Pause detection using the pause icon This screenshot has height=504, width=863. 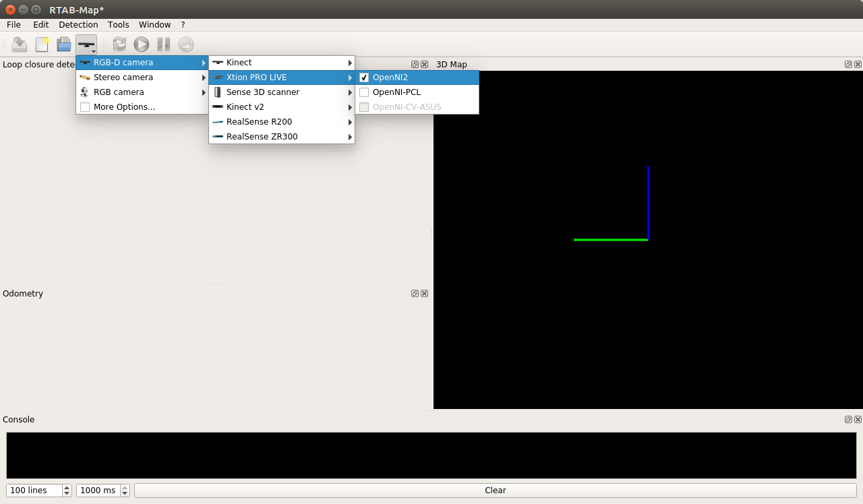tap(164, 44)
